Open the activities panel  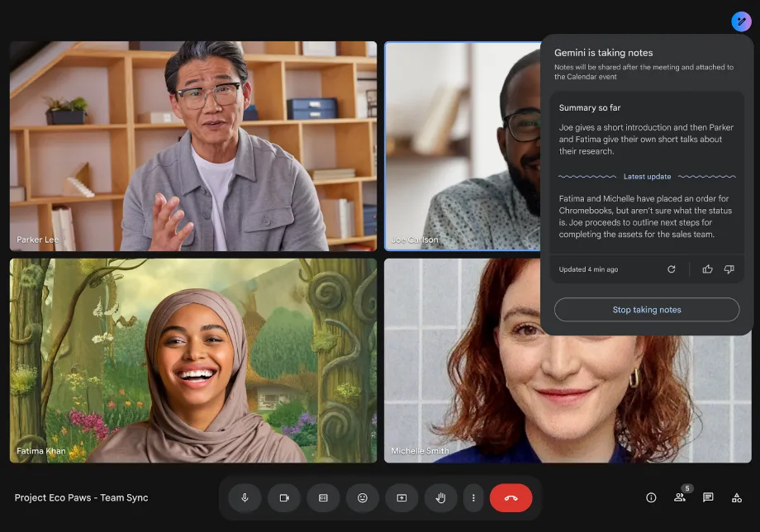(x=737, y=497)
